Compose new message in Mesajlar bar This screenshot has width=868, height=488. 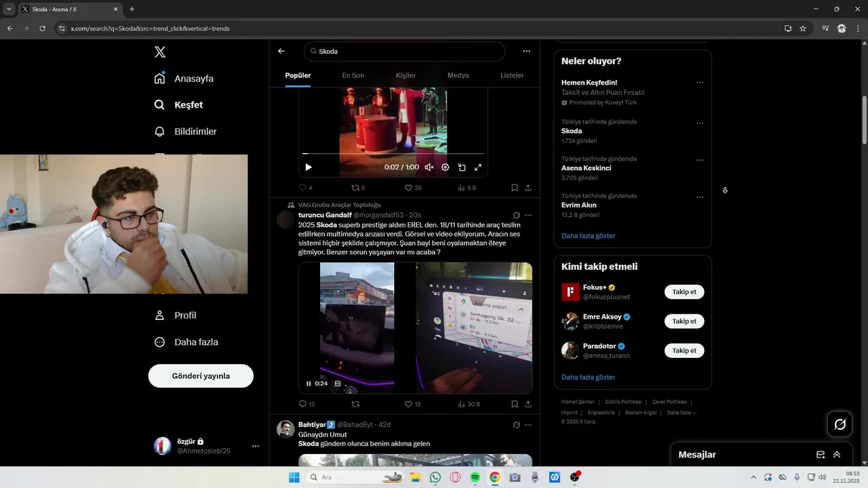(821, 455)
